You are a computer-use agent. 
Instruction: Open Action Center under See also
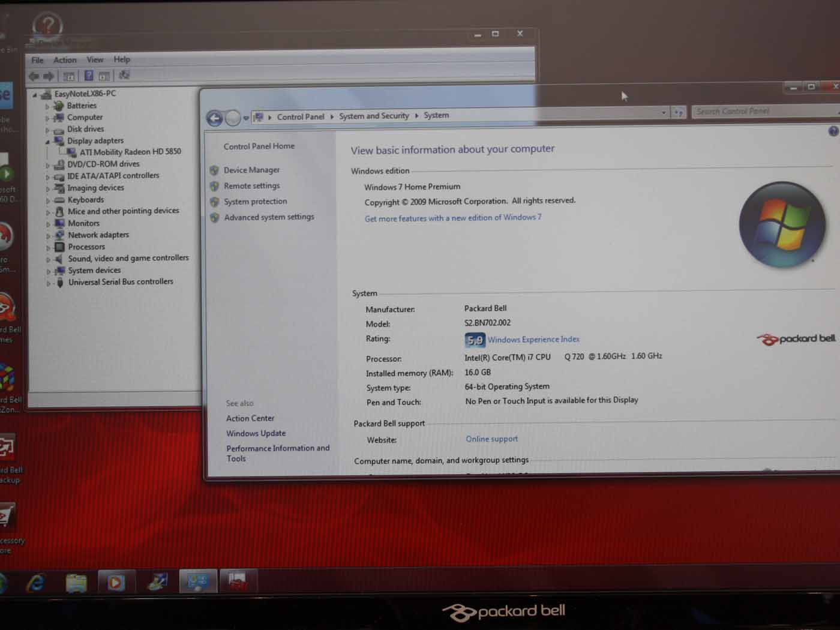click(x=250, y=418)
